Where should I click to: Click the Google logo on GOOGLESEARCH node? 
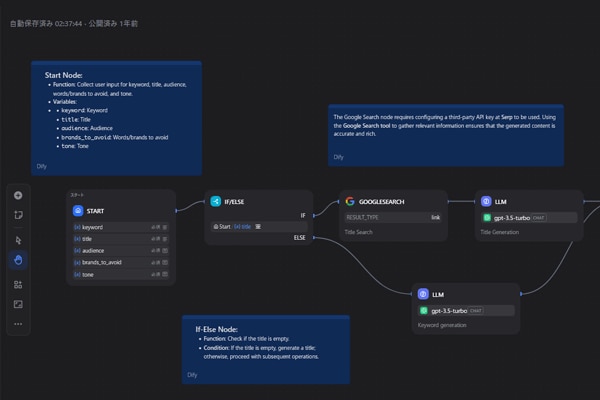point(349,201)
